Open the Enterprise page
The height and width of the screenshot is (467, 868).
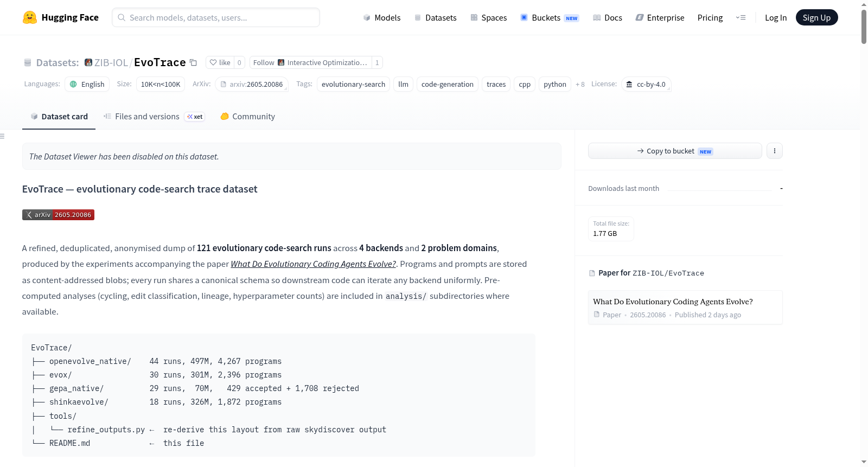[x=660, y=17]
